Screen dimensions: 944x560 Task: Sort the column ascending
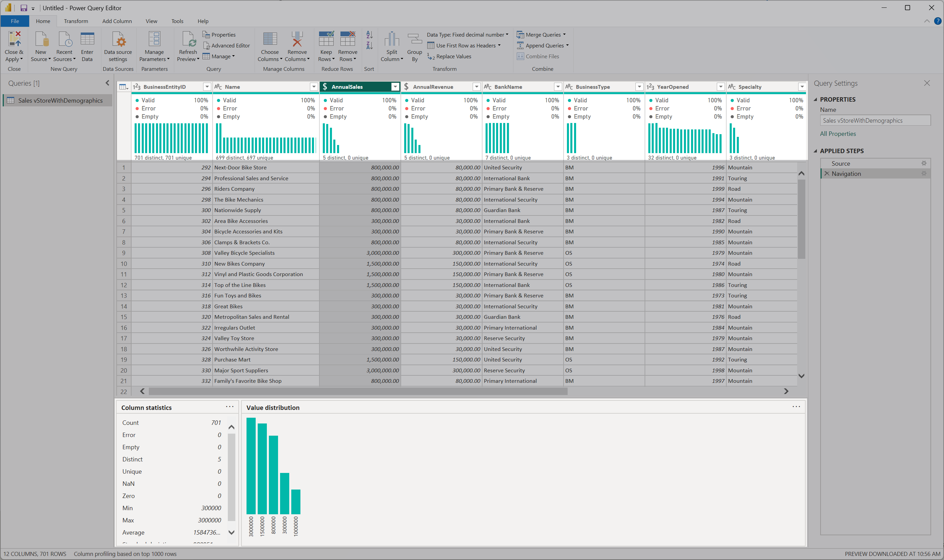tap(369, 35)
